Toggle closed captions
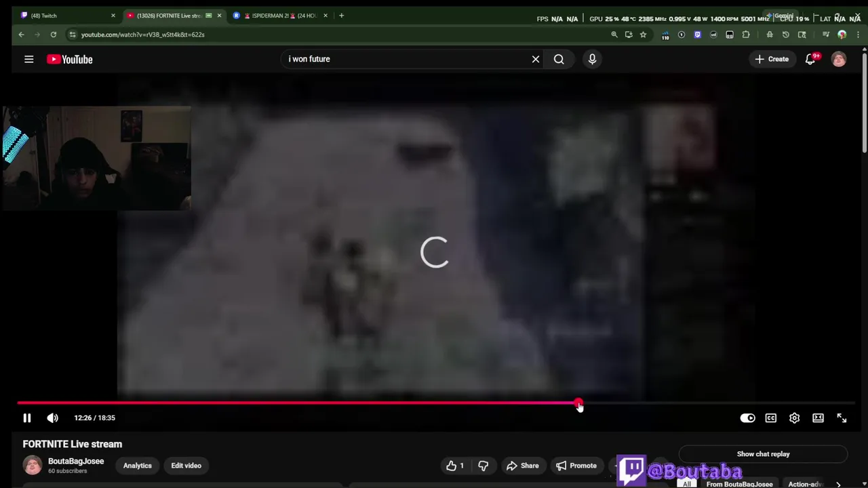Viewport: 868px width, 488px height. (771, 418)
